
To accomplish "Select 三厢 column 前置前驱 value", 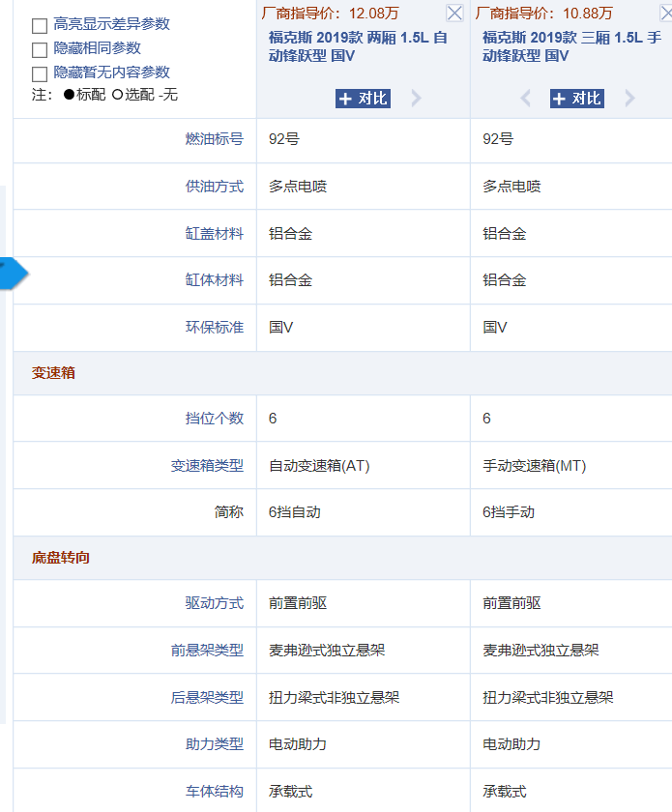I will 511,603.
